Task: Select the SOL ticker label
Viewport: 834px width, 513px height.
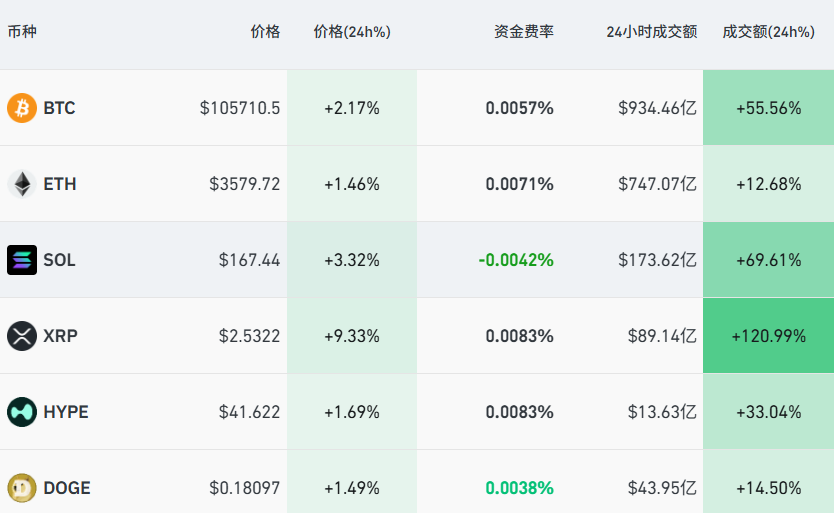Action: click(59, 260)
